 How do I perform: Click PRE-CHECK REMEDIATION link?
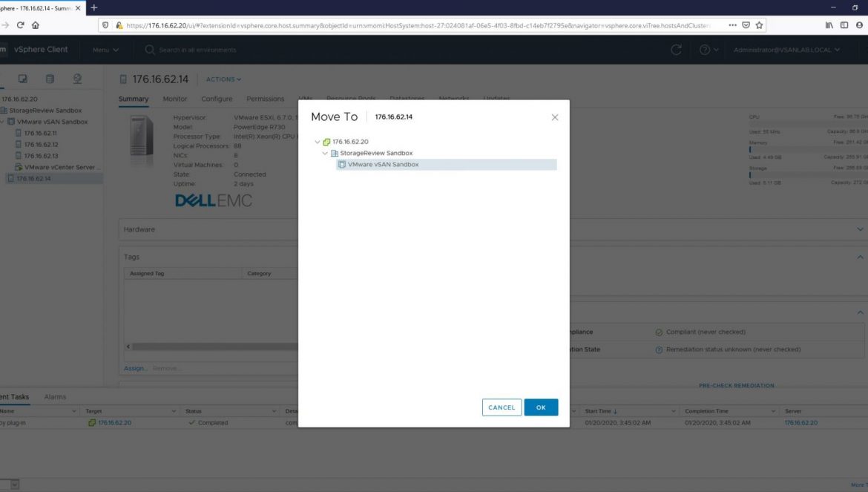pos(736,386)
